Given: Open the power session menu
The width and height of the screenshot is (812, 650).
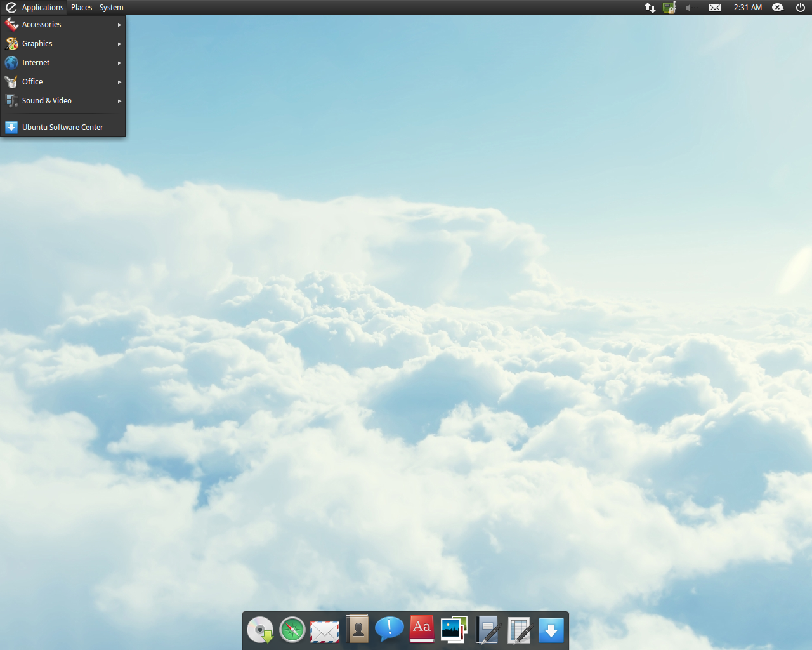Looking at the screenshot, I should [801, 8].
